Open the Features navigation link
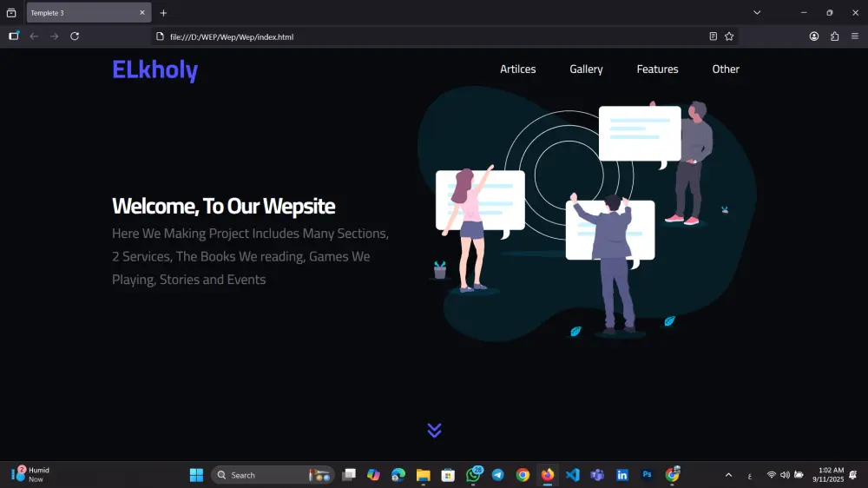This screenshot has width=868, height=488. coord(657,69)
